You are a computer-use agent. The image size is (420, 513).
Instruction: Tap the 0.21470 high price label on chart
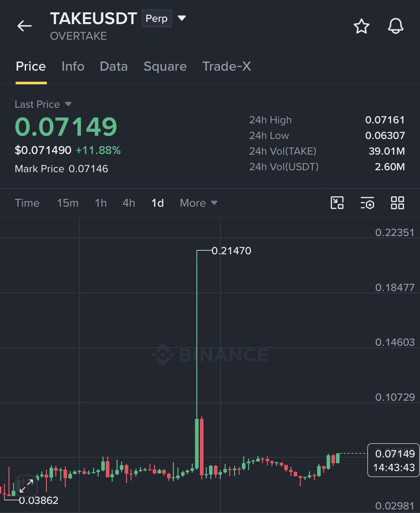tap(231, 251)
